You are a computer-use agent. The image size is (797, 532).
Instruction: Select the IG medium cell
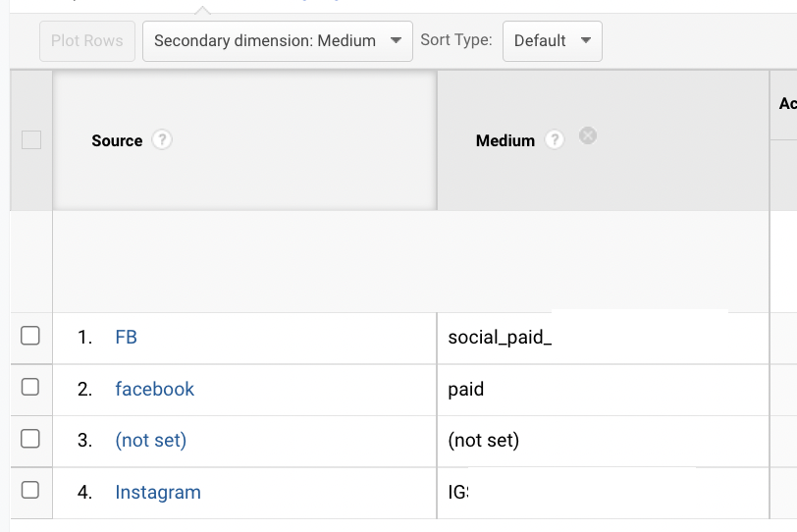603,493
